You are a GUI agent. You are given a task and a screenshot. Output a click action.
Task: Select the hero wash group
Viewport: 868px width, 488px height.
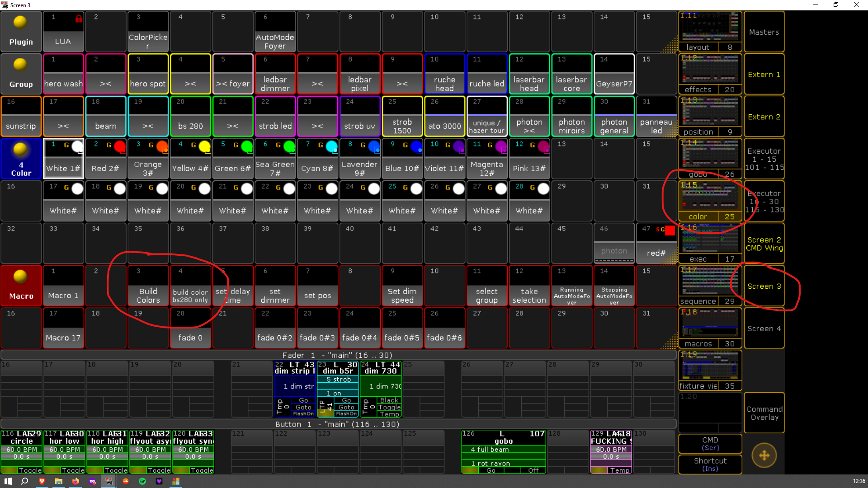pyautogui.click(x=63, y=74)
